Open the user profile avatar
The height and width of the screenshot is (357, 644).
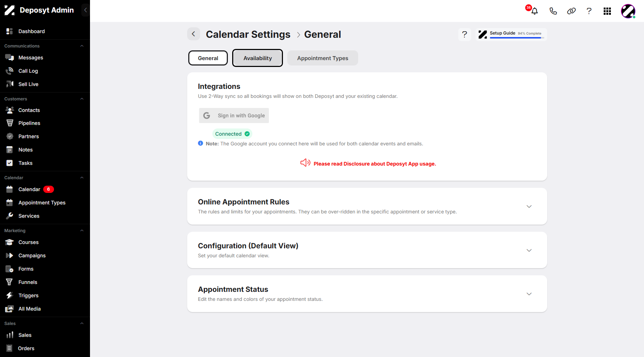click(x=628, y=11)
